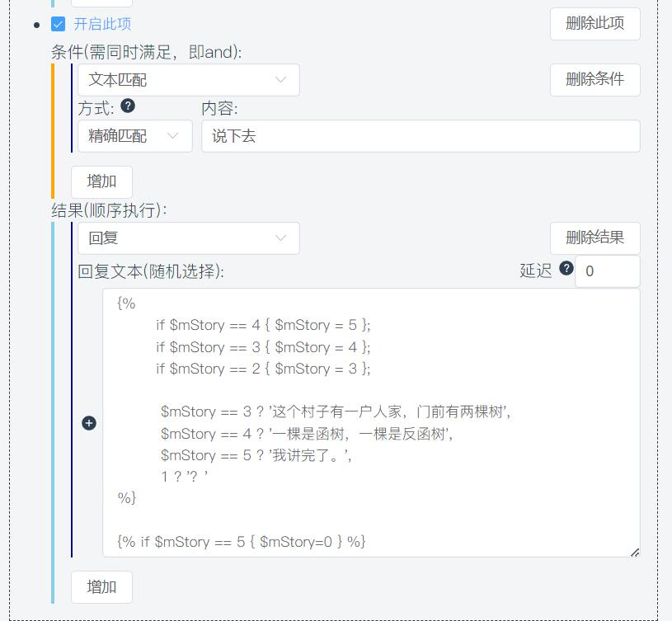Click the 延迟 input showing 0
672x621 pixels.
[608, 272]
